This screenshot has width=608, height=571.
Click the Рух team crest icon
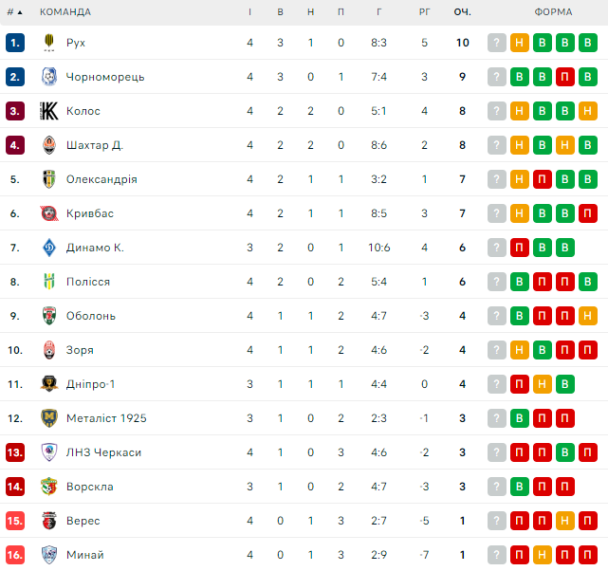pyautogui.click(x=49, y=43)
